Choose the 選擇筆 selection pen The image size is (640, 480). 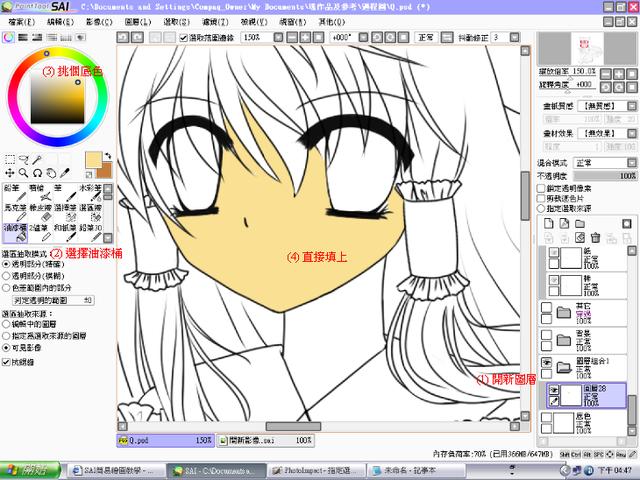(65, 212)
